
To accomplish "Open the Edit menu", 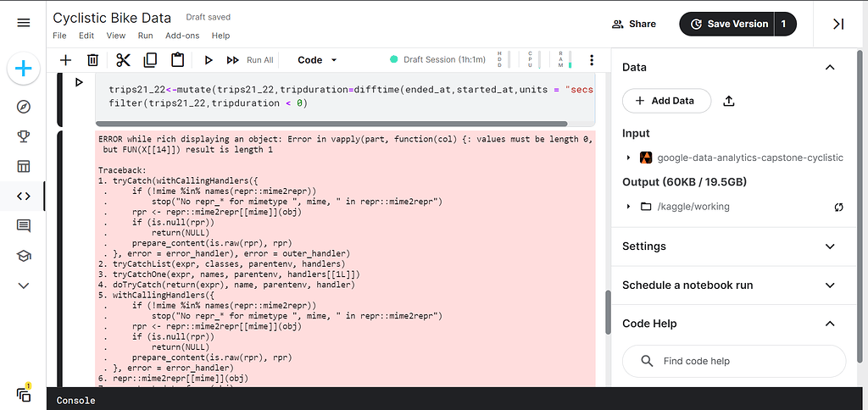I will (x=86, y=36).
